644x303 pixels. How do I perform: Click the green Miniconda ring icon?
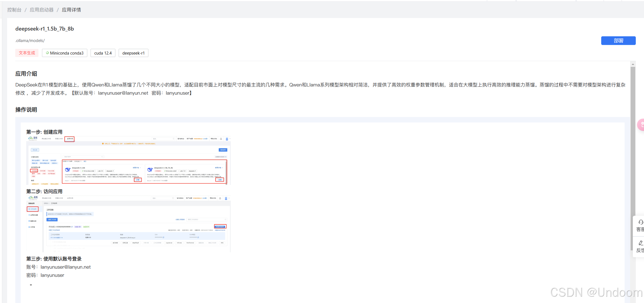pyautogui.click(x=47, y=53)
